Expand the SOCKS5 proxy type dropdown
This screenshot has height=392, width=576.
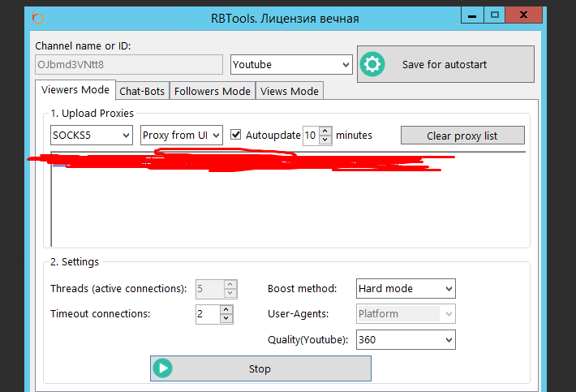coord(91,136)
